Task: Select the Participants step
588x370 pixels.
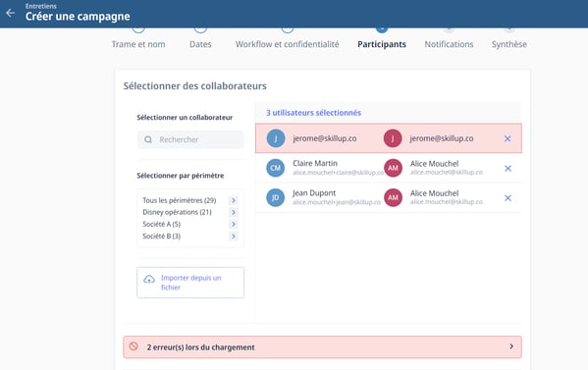Action: point(382,44)
